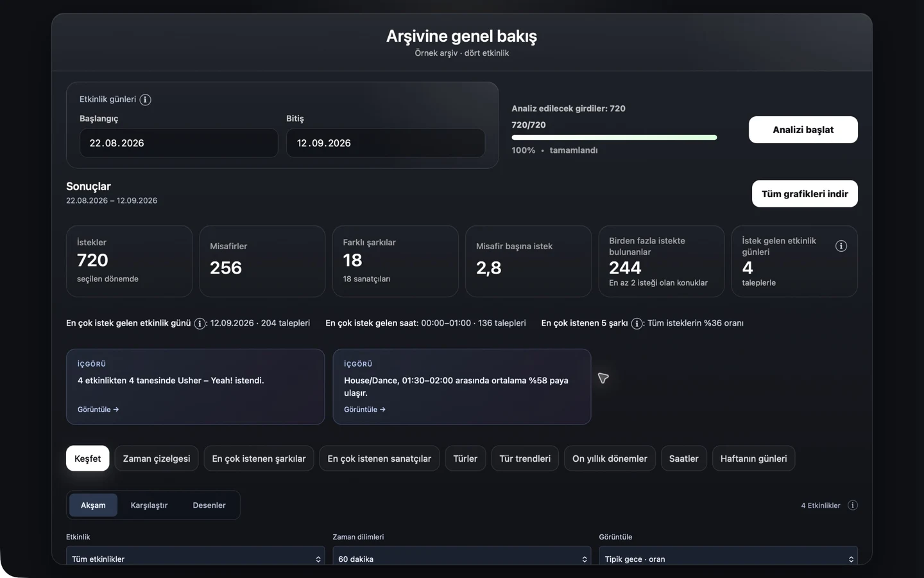Click info icon in İstek gelen etkinlik günleri card
Image resolution: width=924 pixels, height=578 pixels.
(x=841, y=246)
